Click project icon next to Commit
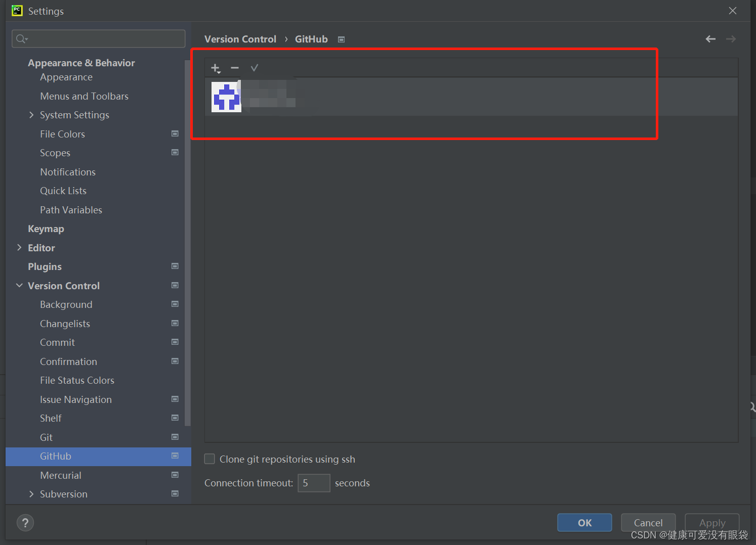756x545 pixels. click(175, 342)
